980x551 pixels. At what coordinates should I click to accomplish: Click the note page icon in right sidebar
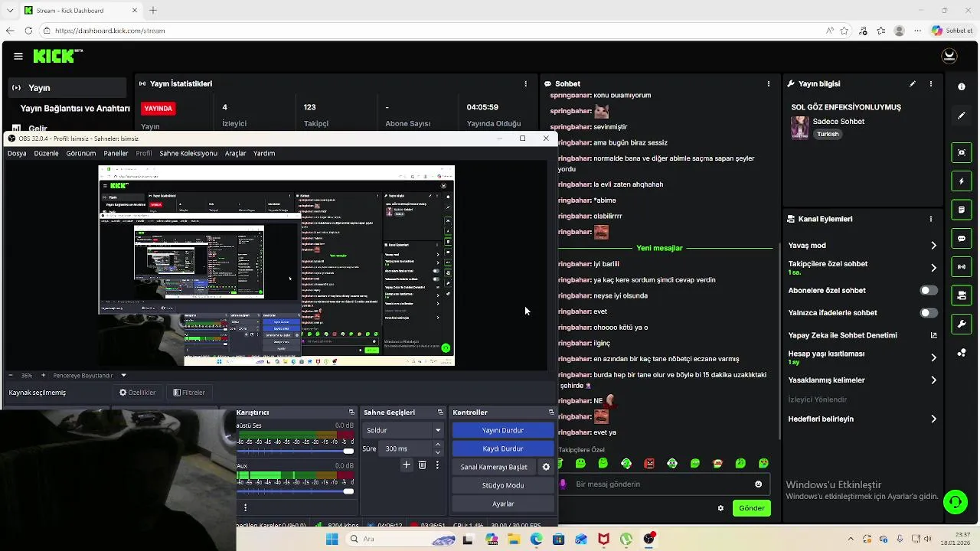coord(962,210)
